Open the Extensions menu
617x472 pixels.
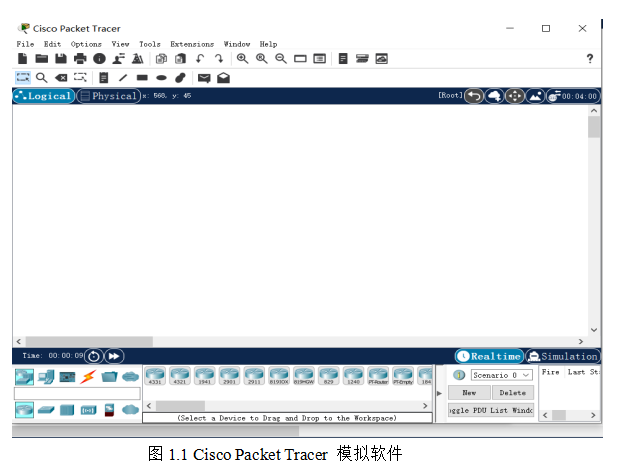[192, 44]
